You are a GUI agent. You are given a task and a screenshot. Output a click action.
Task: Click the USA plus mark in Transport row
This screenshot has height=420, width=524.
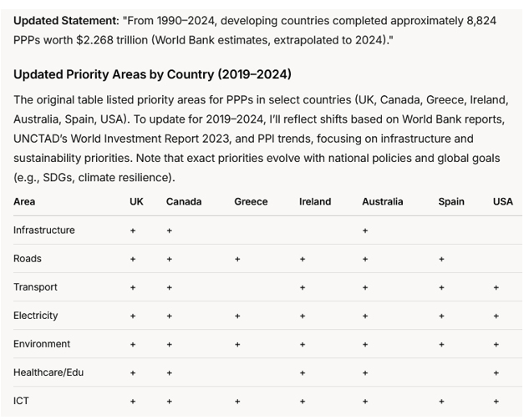click(496, 288)
